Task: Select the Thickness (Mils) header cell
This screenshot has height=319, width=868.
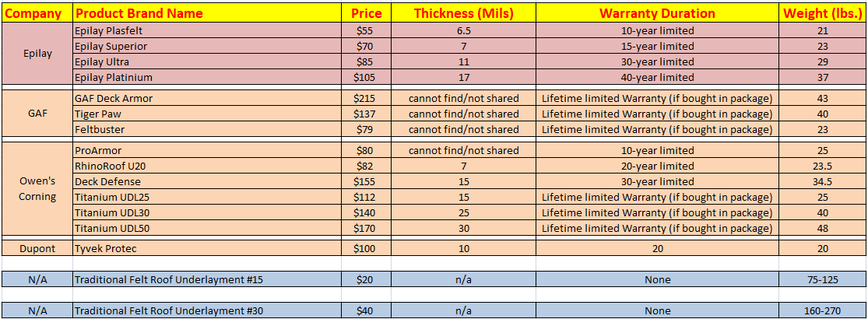Action: click(x=464, y=12)
